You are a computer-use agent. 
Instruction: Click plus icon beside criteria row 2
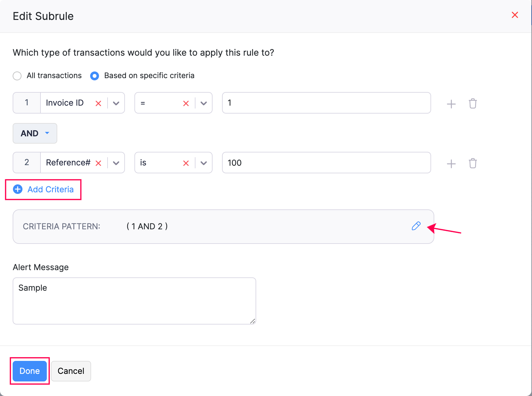pyautogui.click(x=451, y=164)
